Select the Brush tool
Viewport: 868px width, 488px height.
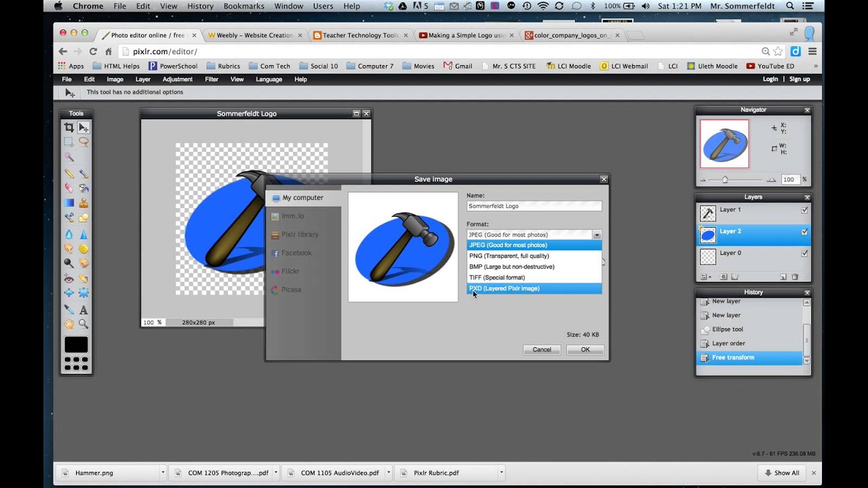pyautogui.click(x=83, y=174)
